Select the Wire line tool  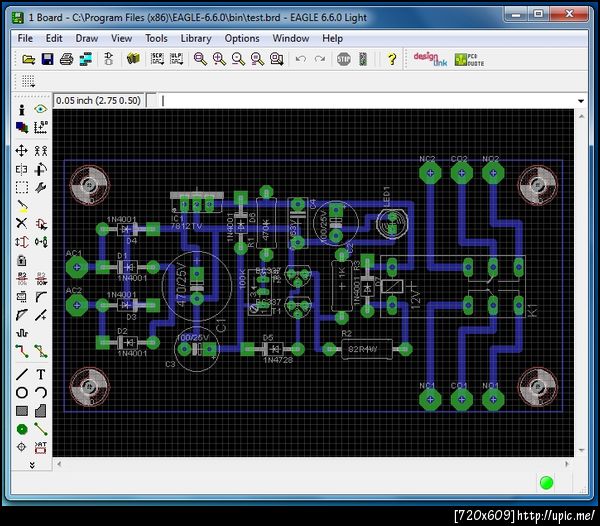[22, 374]
